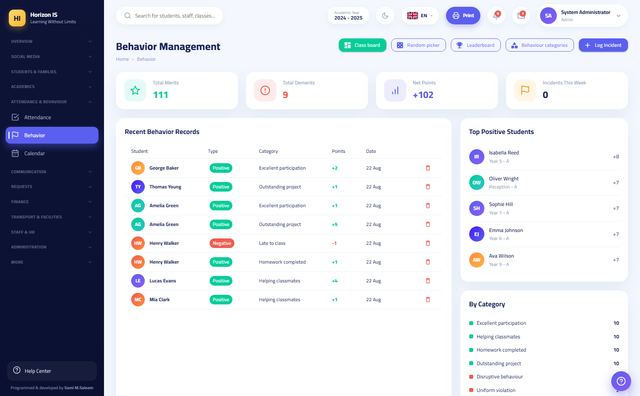Delete Thomas Young's behavior record
Image resolution: width=640 pixels, height=396 pixels.
coord(428,187)
